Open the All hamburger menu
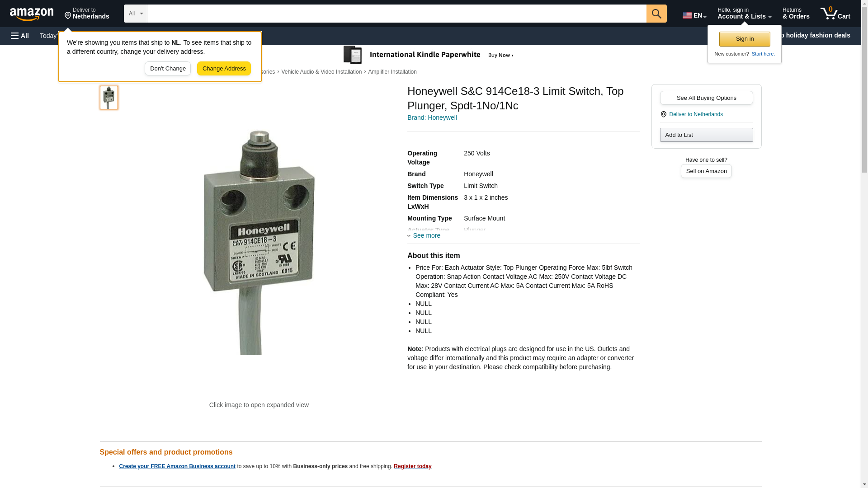 click(x=20, y=36)
